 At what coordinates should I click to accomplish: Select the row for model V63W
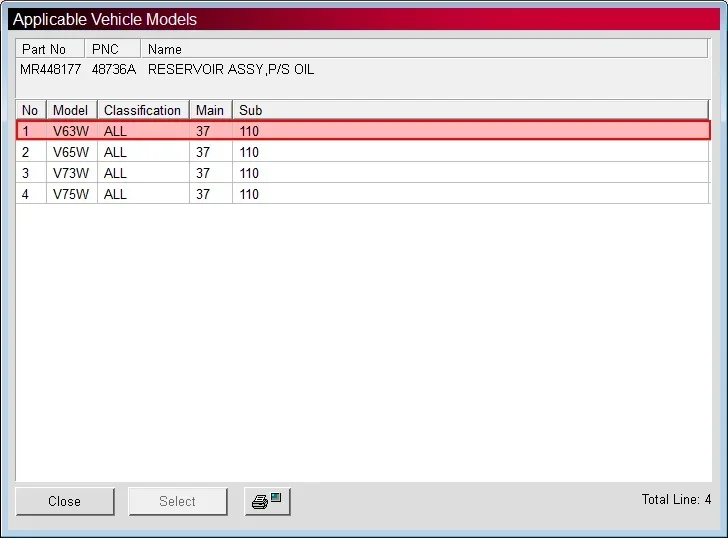363,131
